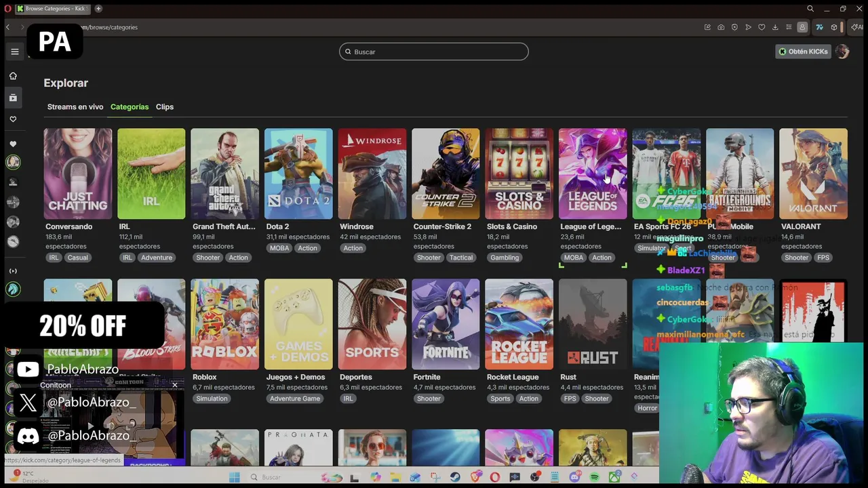
Task: Open the downloads icon in address bar
Action: coord(775,27)
